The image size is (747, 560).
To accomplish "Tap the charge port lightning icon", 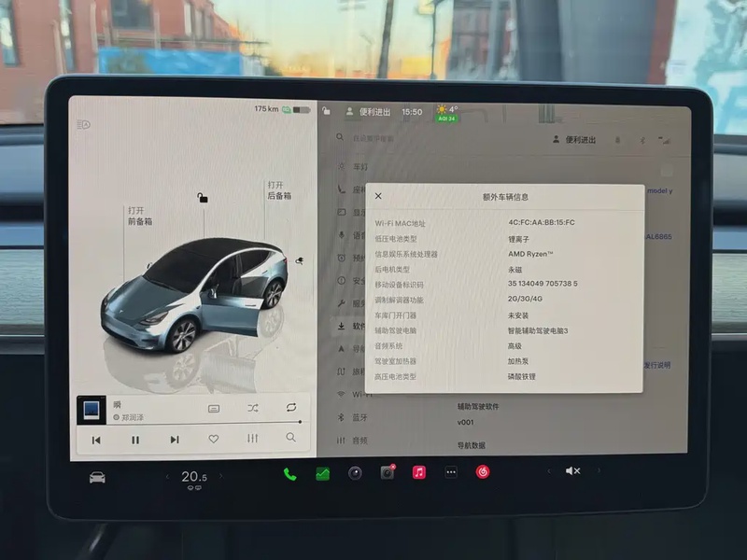I will pos(299,261).
